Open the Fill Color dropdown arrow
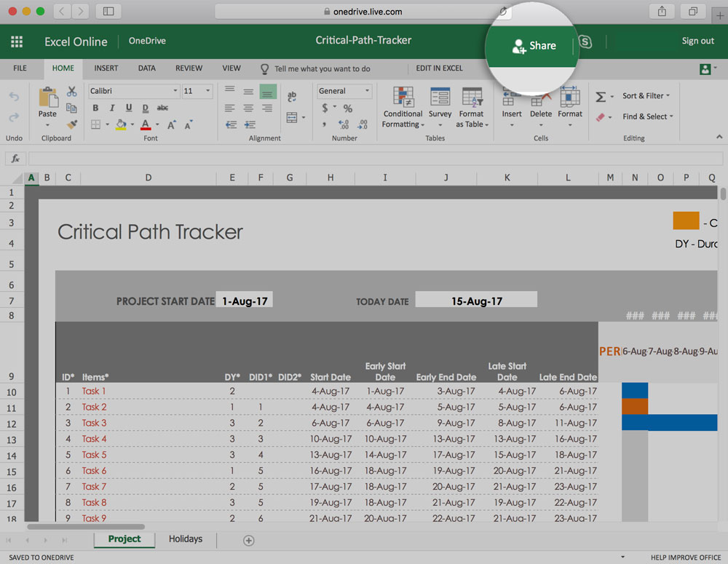 [x=132, y=124]
